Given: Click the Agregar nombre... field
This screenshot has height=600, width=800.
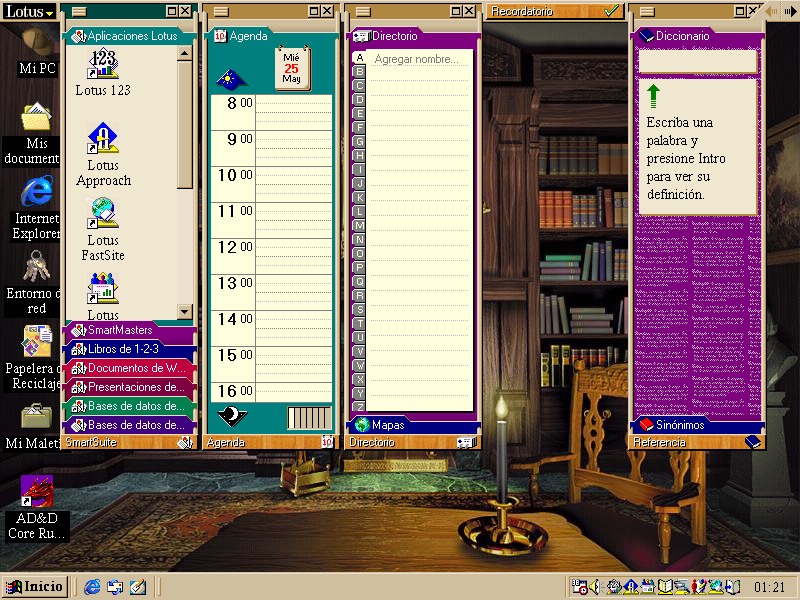Looking at the screenshot, I should [416, 59].
